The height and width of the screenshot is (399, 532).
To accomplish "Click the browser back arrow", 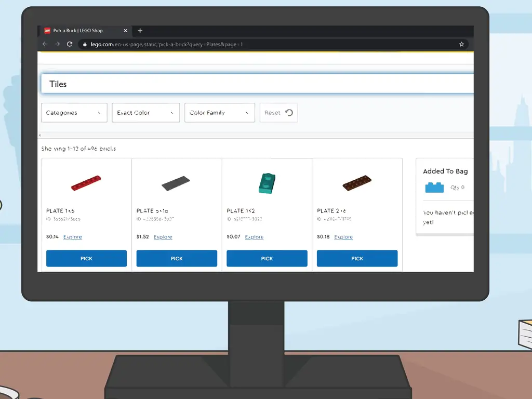I will pyautogui.click(x=45, y=44).
